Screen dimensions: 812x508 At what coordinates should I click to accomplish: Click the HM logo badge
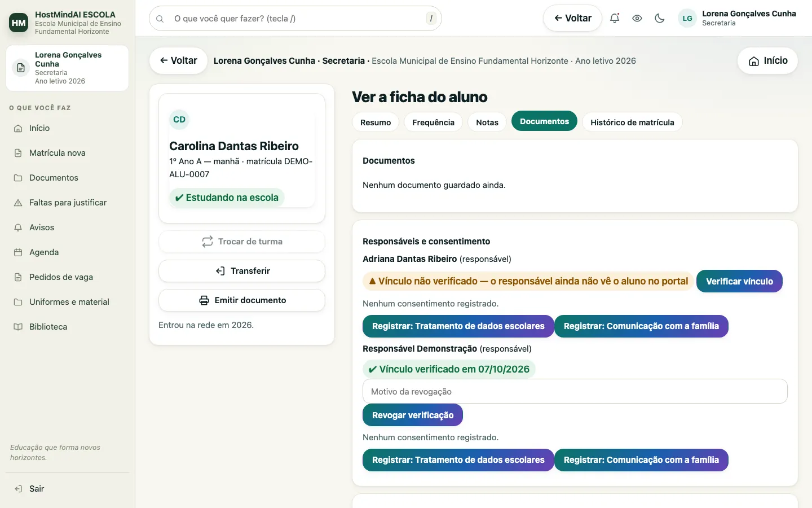[19, 23]
